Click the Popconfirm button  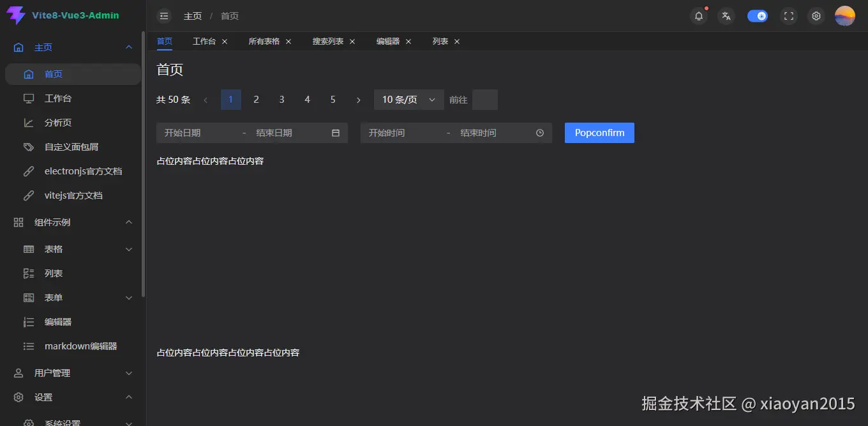tap(599, 133)
